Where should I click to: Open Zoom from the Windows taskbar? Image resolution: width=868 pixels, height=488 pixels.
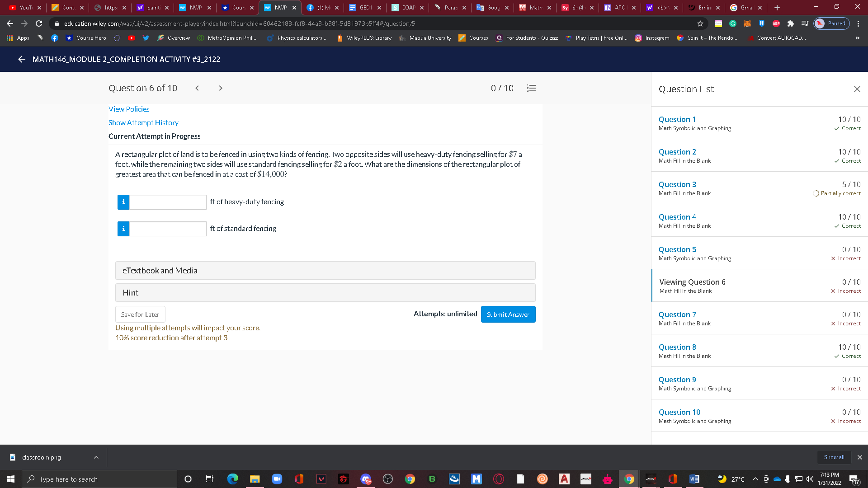(x=277, y=479)
